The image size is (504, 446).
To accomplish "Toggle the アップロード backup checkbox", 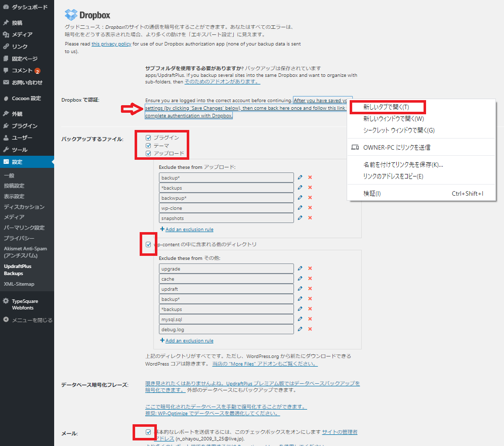I will tap(148, 154).
